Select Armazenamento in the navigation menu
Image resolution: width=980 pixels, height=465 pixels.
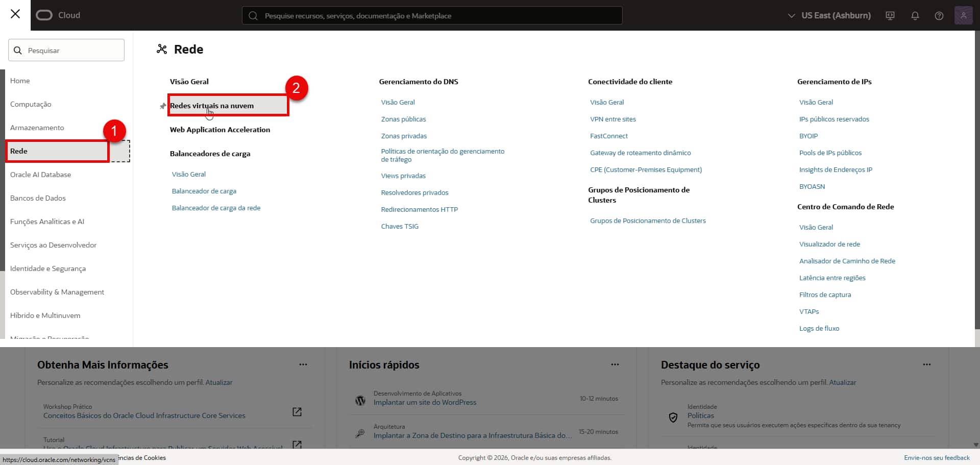tap(37, 128)
